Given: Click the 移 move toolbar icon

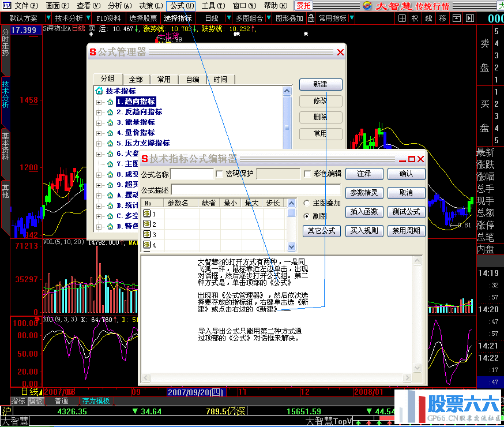Looking at the screenshot, I should point(443,18).
